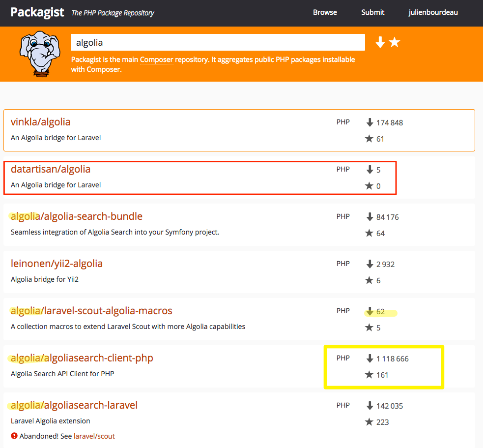
Task: Click description 'Laravel Algolia extension'
Action: (x=51, y=421)
